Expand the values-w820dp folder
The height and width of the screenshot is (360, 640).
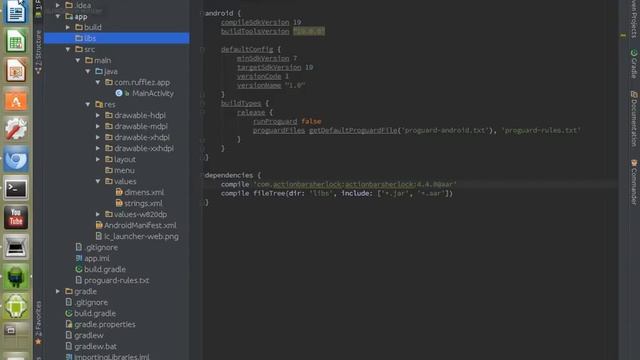click(98, 214)
